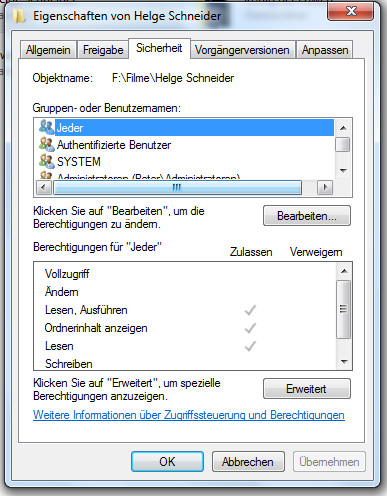Select the Jeder group user icon
387x496 pixels.
tap(46, 127)
